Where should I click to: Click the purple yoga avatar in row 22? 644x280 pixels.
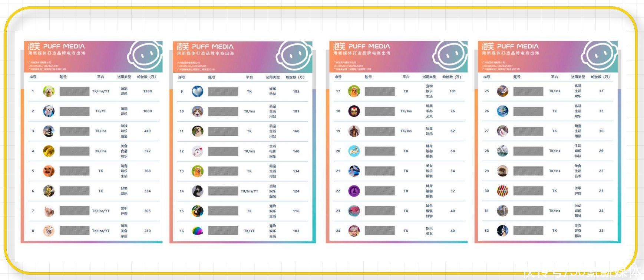click(x=354, y=191)
